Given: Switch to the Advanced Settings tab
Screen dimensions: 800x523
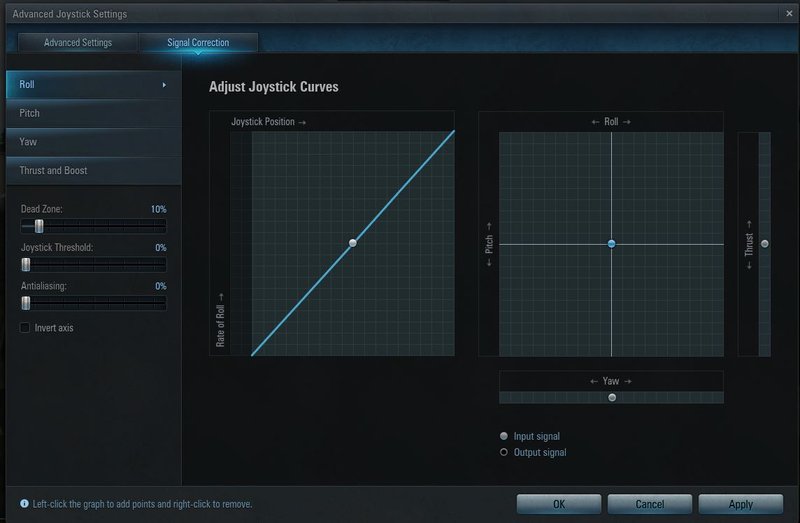Looking at the screenshot, I should [x=78, y=42].
